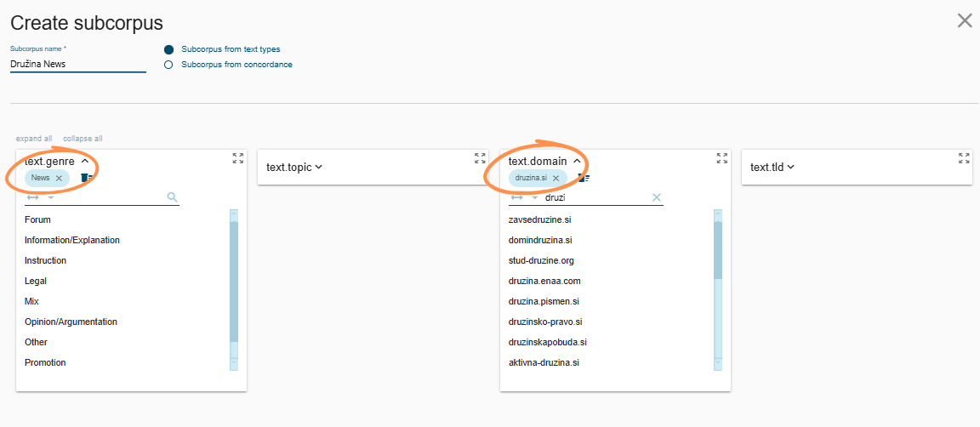Select zavsedruzine.si domain
The width and height of the screenshot is (980, 427).
point(541,219)
